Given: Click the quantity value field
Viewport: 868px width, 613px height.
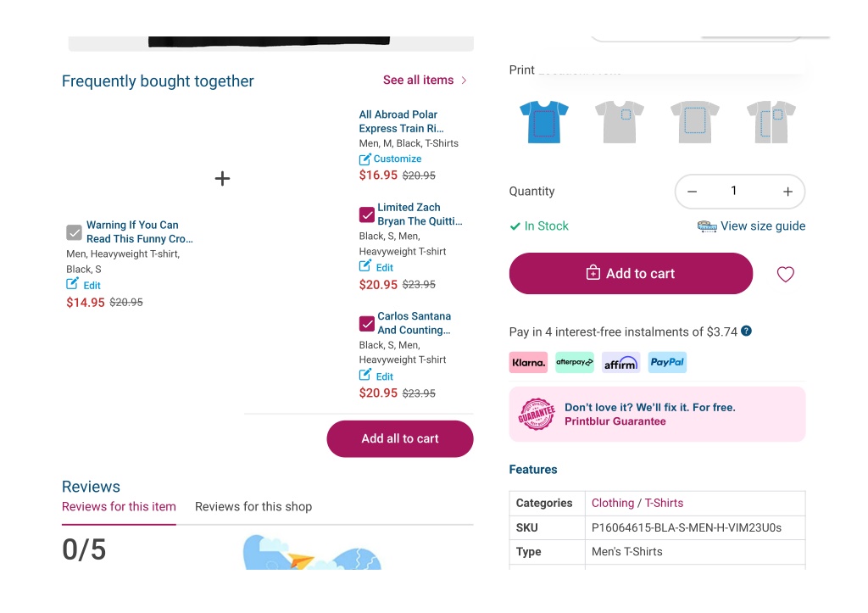Looking at the screenshot, I should 733,191.
